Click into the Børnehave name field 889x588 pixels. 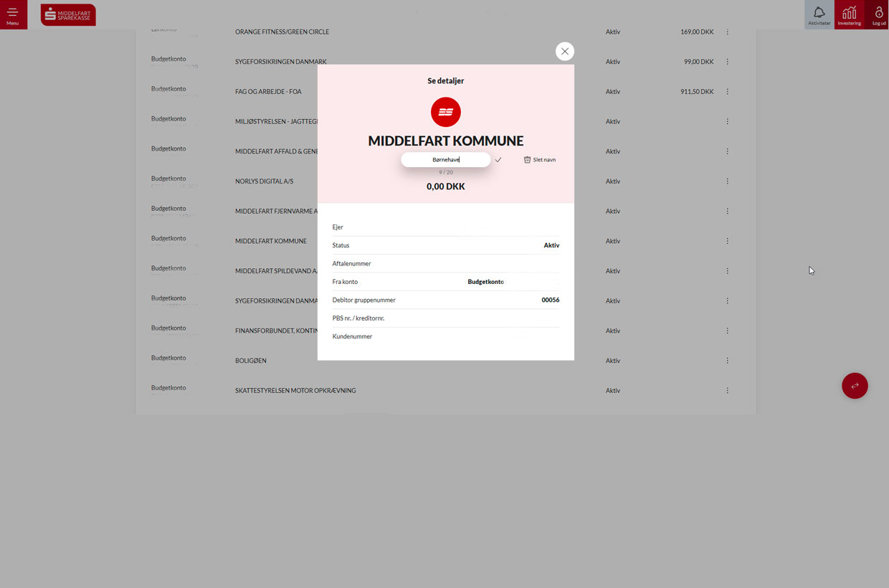click(x=446, y=160)
